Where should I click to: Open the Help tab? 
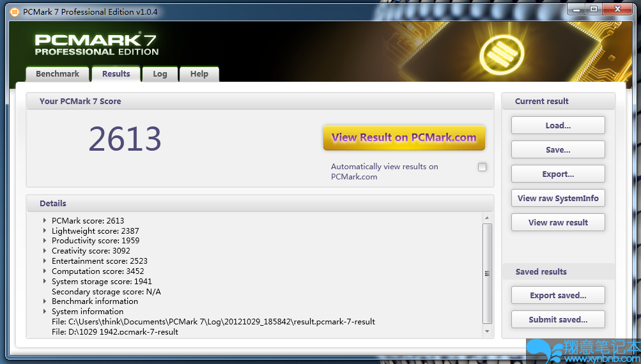click(x=199, y=74)
